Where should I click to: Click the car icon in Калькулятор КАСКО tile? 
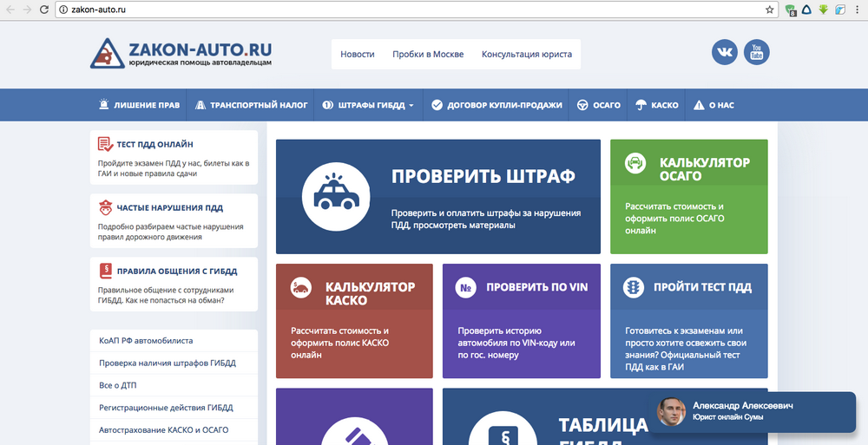[301, 288]
